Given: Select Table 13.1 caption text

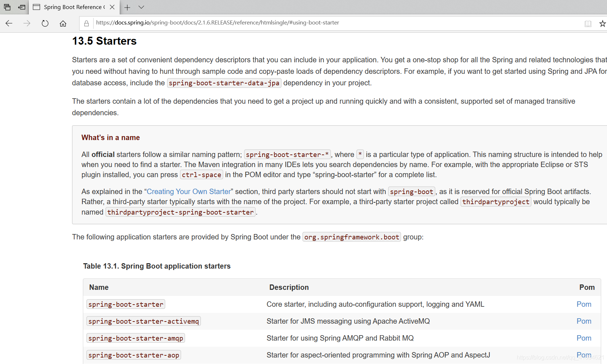Looking at the screenshot, I should coord(157,266).
